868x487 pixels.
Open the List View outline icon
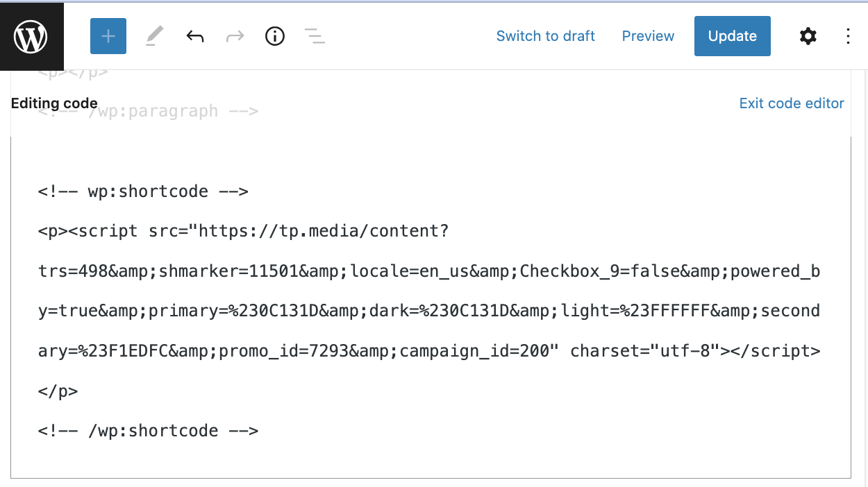click(x=315, y=36)
